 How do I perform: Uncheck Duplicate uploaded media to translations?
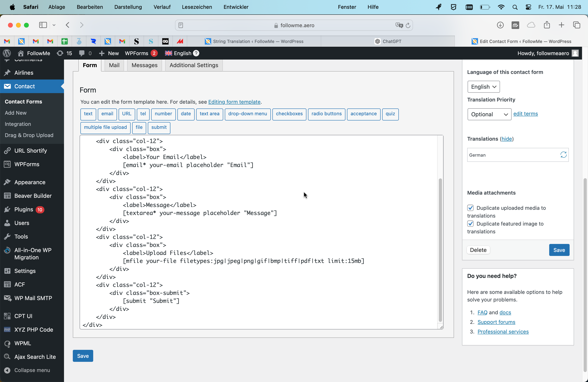(x=470, y=208)
